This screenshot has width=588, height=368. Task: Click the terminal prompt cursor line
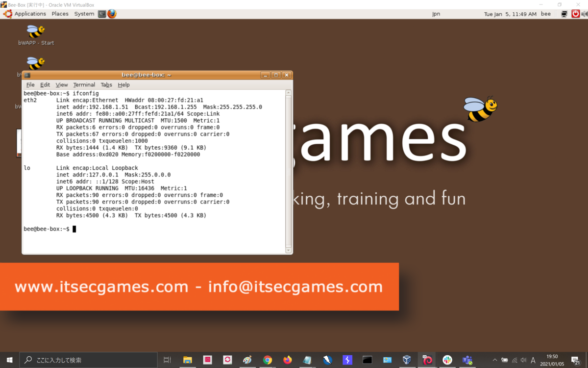pyautogui.click(x=50, y=229)
